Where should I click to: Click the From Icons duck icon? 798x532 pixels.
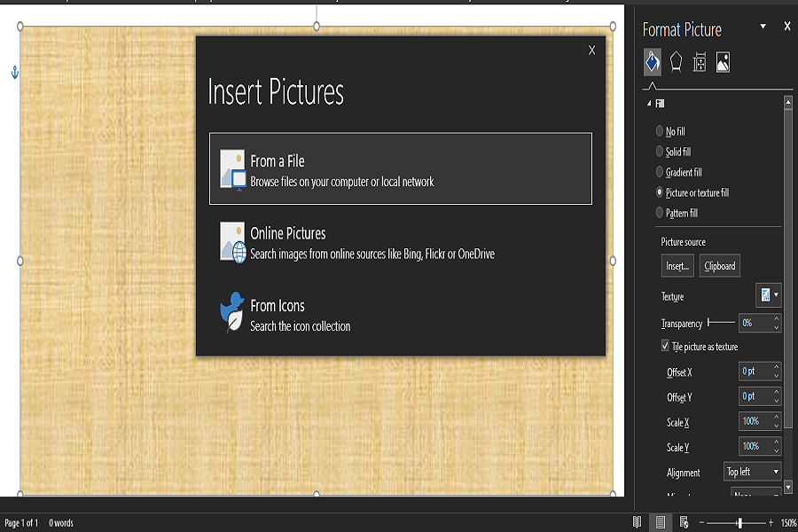point(232,313)
